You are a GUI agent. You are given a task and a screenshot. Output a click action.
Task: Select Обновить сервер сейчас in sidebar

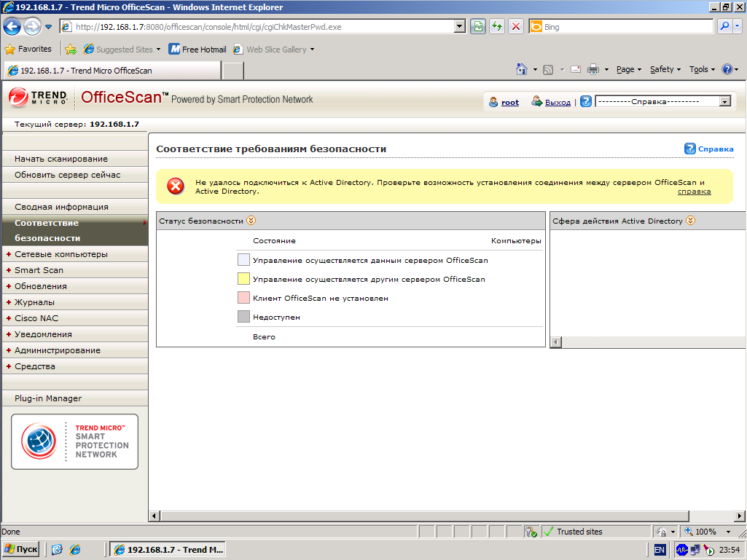click(x=75, y=175)
